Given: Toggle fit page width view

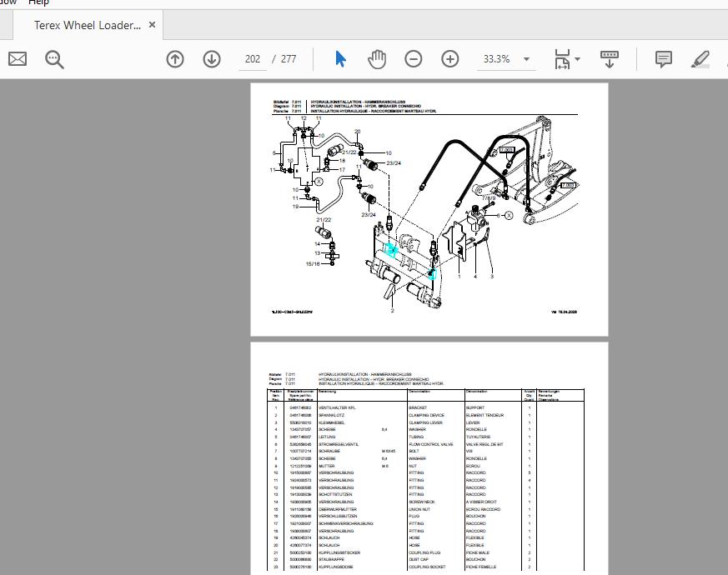Looking at the screenshot, I should tap(560, 59).
